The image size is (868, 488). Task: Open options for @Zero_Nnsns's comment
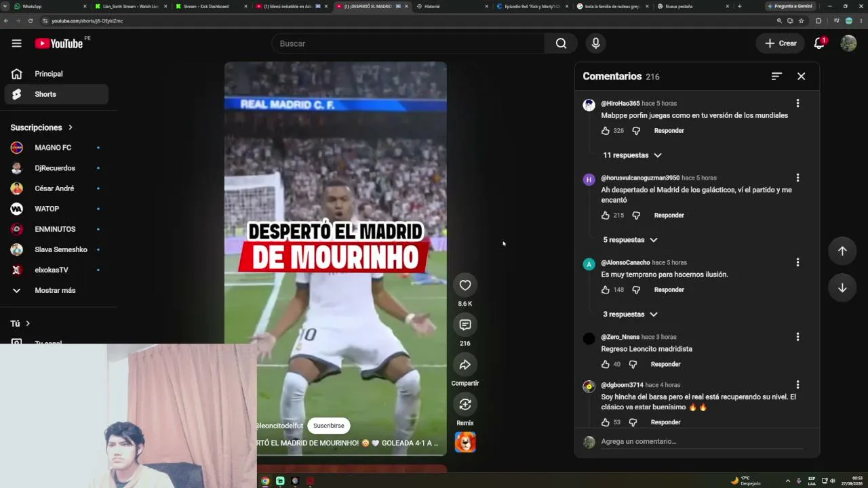(x=797, y=338)
